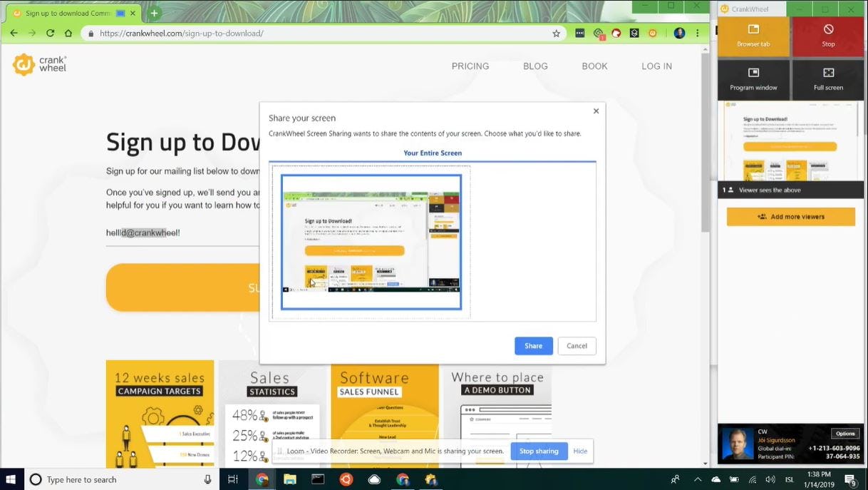Image resolution: width=868 pixels, height=490 pixels.
Task: Select the entire screen preview thumbnail
Action: pyautogui.click(x=371, y=242)
